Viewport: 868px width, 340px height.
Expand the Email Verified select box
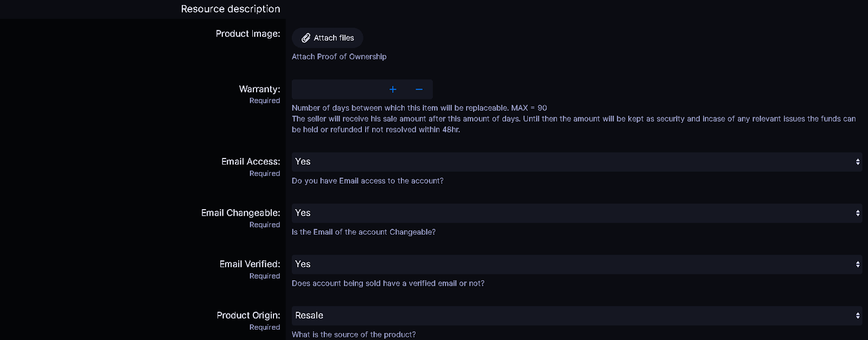pos(570,265)
